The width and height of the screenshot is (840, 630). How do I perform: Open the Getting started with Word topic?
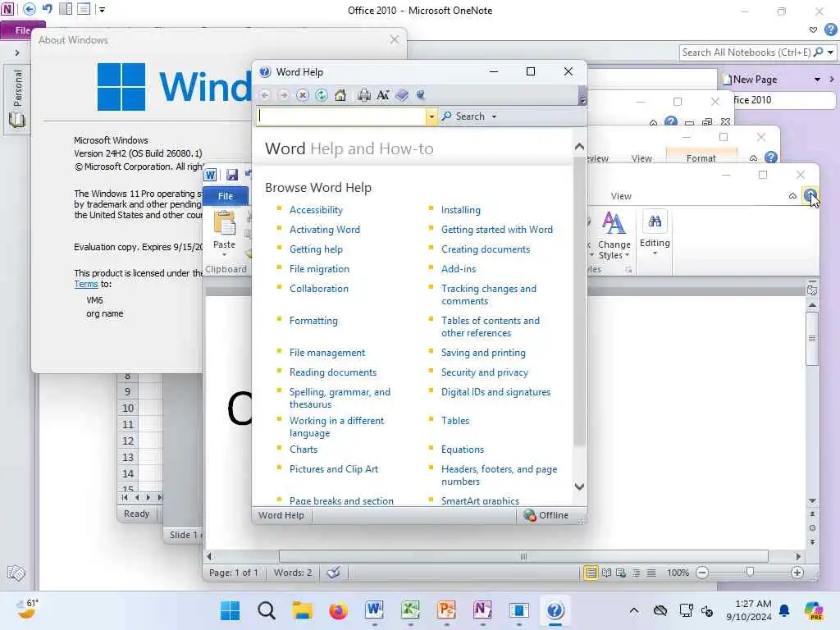496,230
